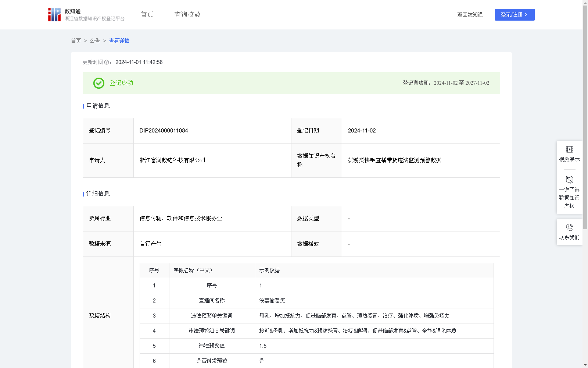Click the 所属行业 label cell
The image size is (588, 368).
[x=108, y=219]
